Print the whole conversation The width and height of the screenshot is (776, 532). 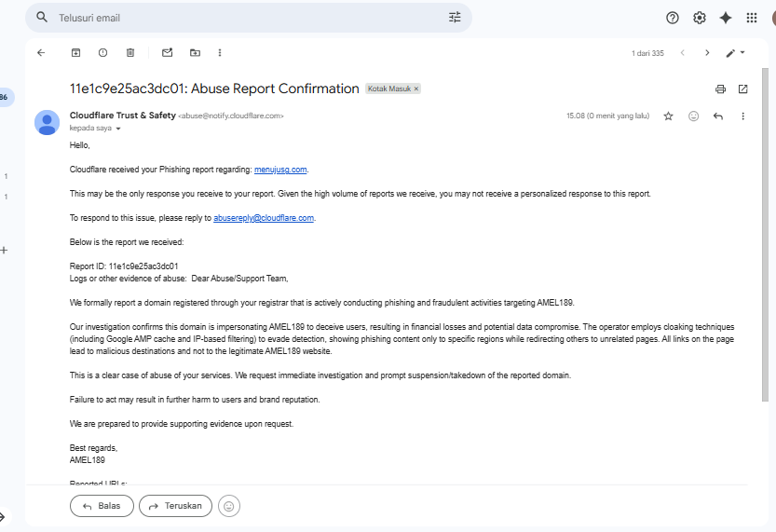tap(721, 89)
